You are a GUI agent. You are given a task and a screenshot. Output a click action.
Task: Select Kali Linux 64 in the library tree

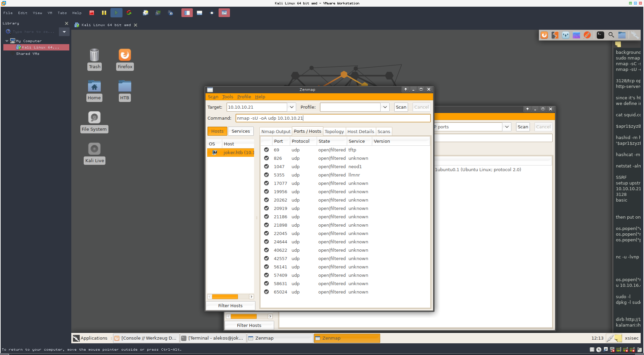point(36,47)
